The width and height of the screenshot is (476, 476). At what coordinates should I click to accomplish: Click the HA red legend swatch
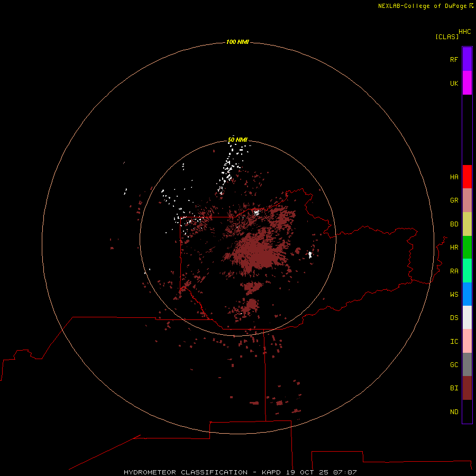(x=467, y=177)
